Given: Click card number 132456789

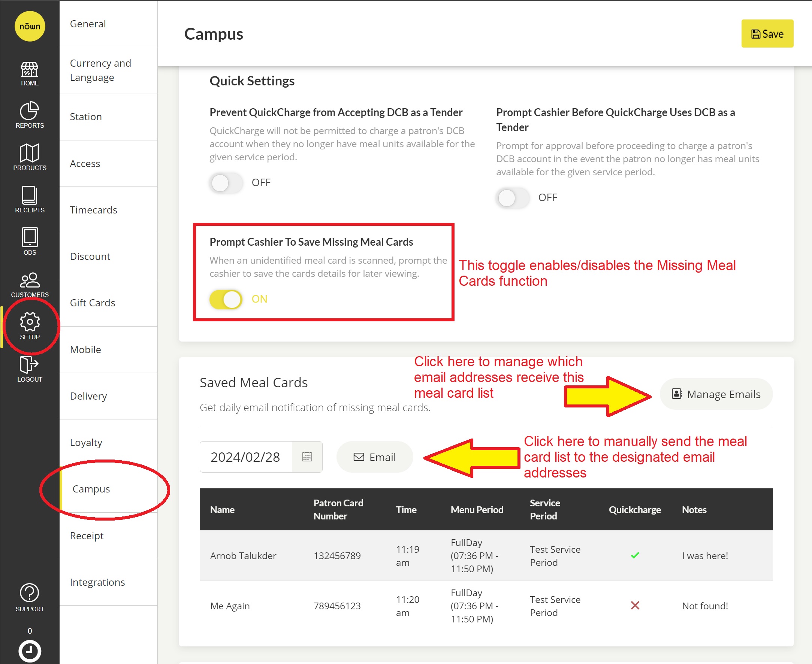Looking at the screenshot, I should click(x=337, y=556).
